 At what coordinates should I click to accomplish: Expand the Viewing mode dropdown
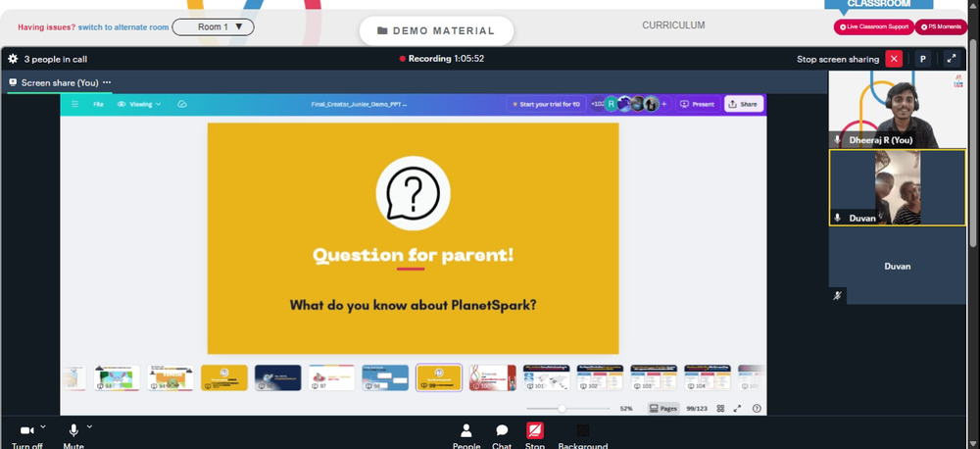139,105
